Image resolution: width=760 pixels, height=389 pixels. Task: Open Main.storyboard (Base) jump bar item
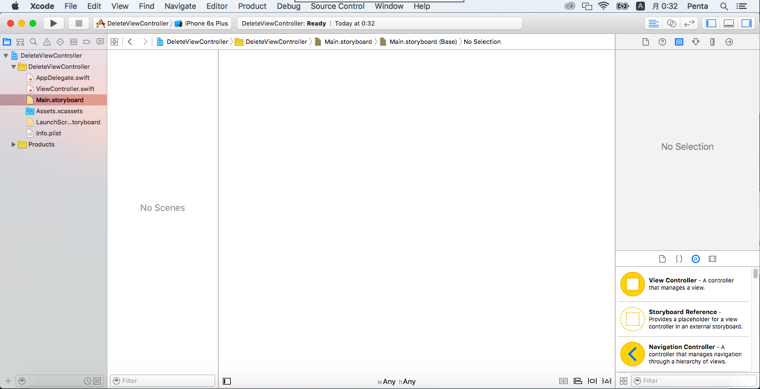click(x=419, y=42)
